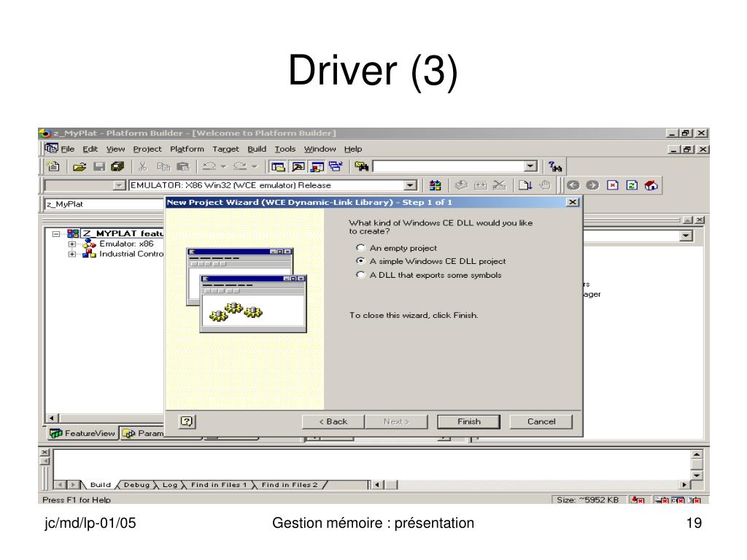Click the 'Size: ~5952 KB' status text

(588, 499)
